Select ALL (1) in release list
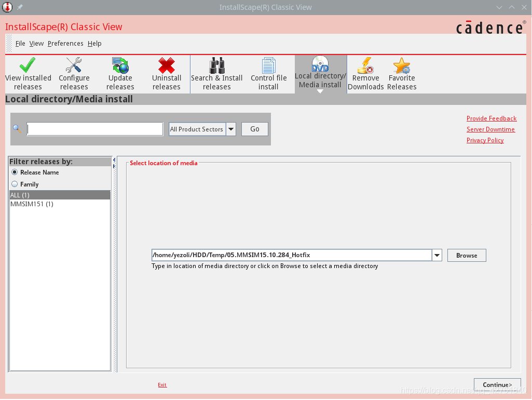Image resolution: width=532 pixels, height=400 pixels. pos(60,195)
